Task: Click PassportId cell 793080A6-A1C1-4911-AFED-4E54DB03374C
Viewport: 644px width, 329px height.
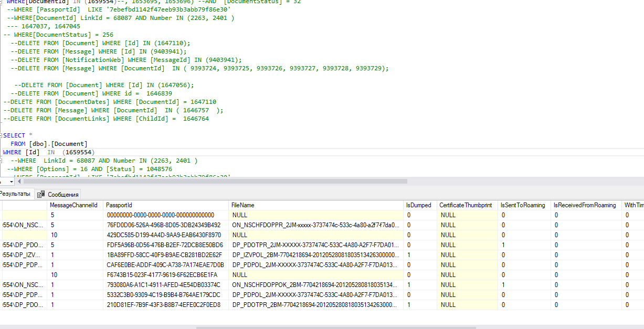Action: [x=166, y=285]
